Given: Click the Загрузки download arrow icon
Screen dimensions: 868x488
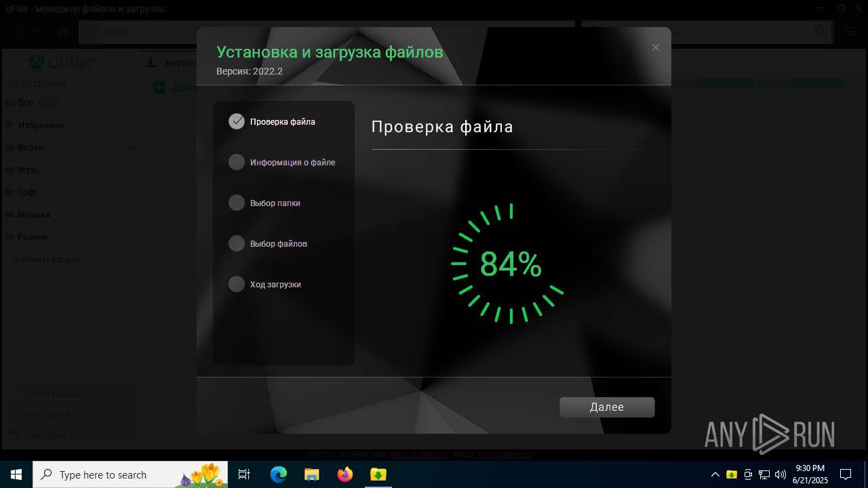Looking at the screenshot, I should pos(151,63).
